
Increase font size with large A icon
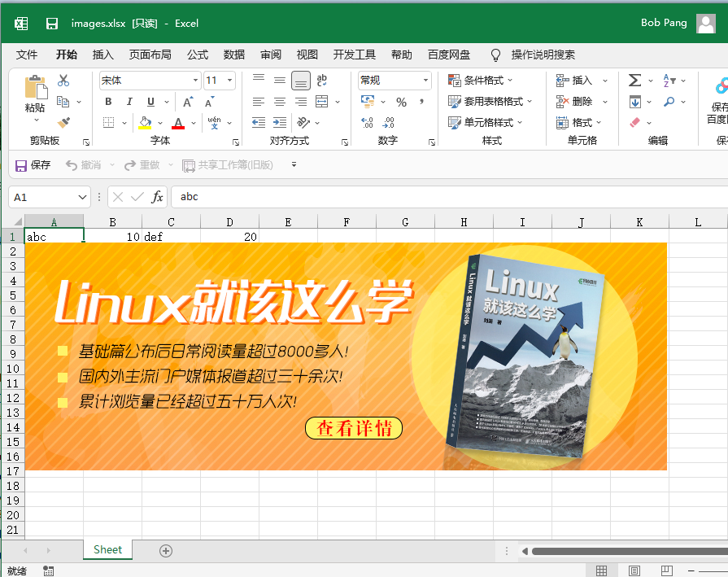(x=188, y=102)
